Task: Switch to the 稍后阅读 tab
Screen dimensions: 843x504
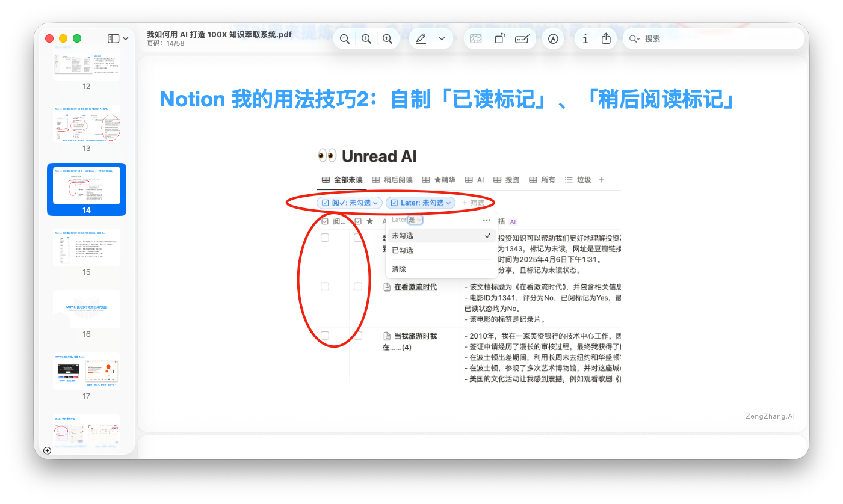Action: click(392, 180)
